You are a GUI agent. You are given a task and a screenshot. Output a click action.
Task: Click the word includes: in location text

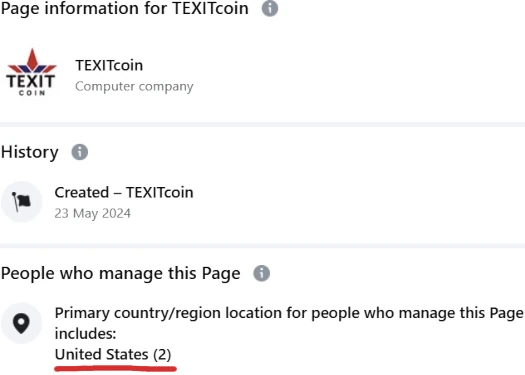pos(85,333)
